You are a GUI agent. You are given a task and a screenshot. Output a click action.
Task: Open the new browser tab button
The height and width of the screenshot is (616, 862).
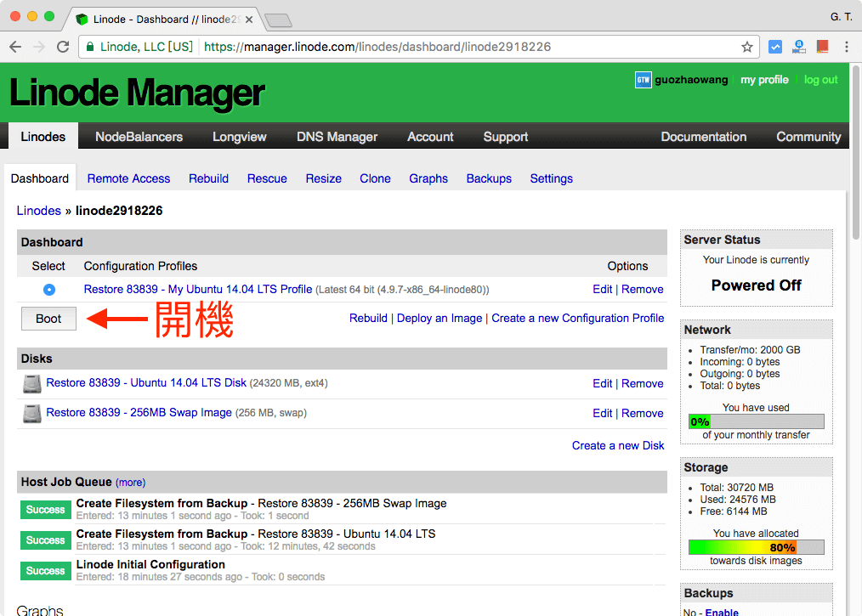coord(278,20)
